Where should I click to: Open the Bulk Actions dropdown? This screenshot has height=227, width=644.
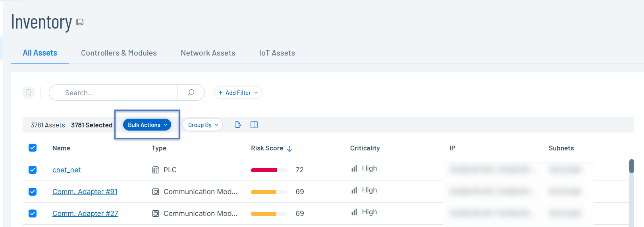pyautogui.click(x=147, y=125)
